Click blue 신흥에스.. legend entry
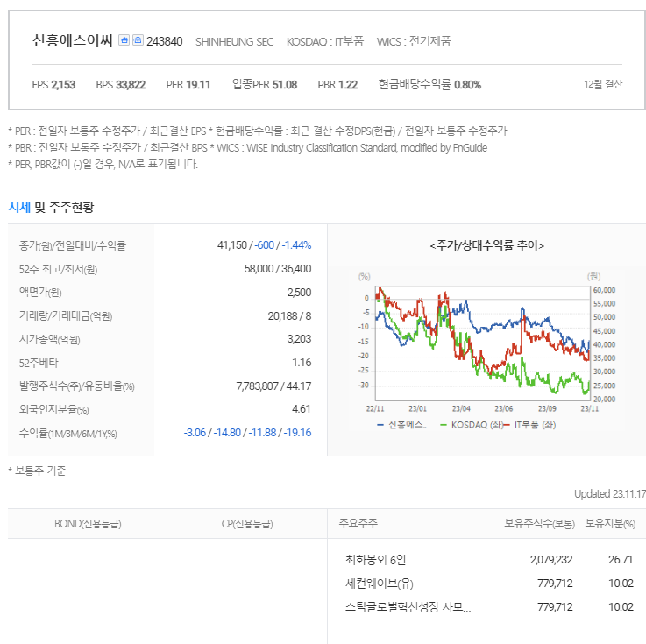Image resolution: width=646 pixels, height=644 pixels. (401, 425)
